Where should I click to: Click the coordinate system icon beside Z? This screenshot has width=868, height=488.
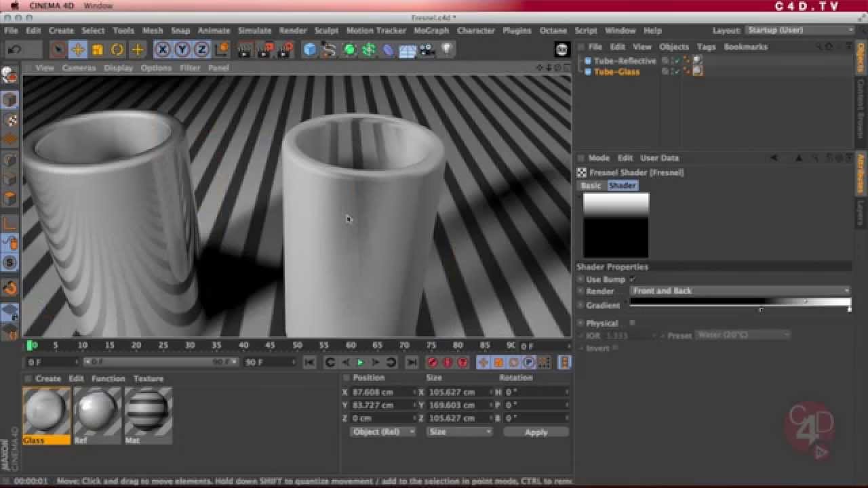click(222, 49)
